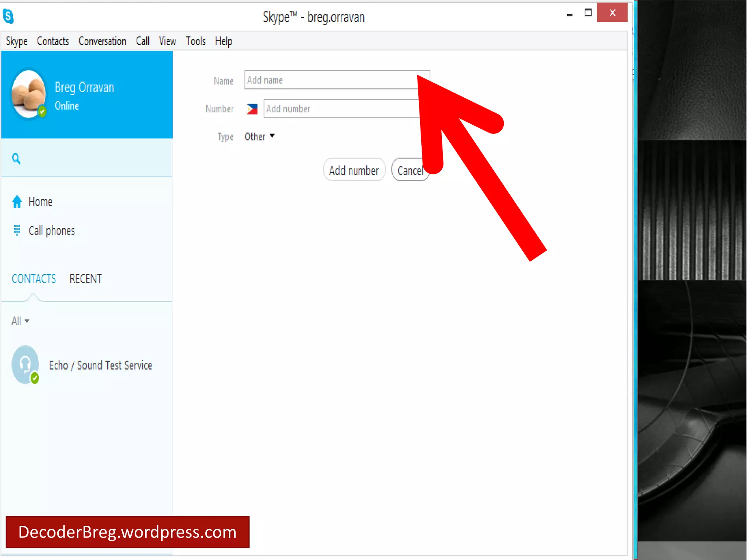This screenshot has width=747, height=560.
Task: Click the sidebar search field
Action: tap(87, 159)
